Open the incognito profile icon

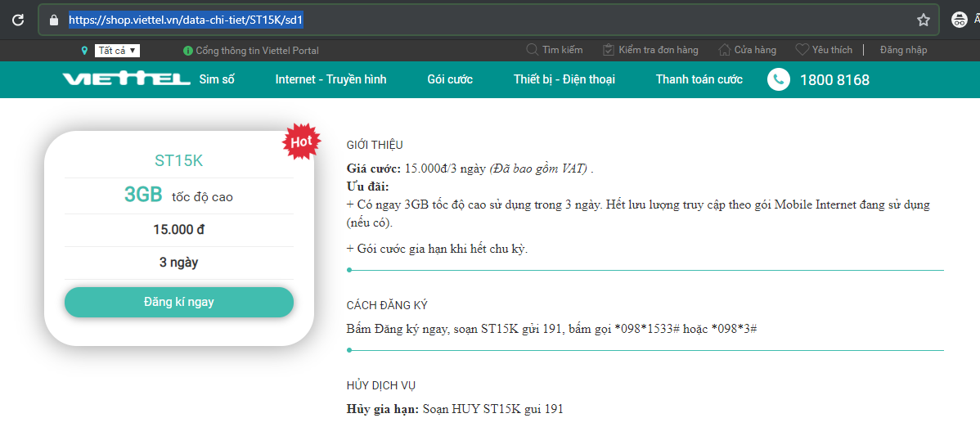959,20
